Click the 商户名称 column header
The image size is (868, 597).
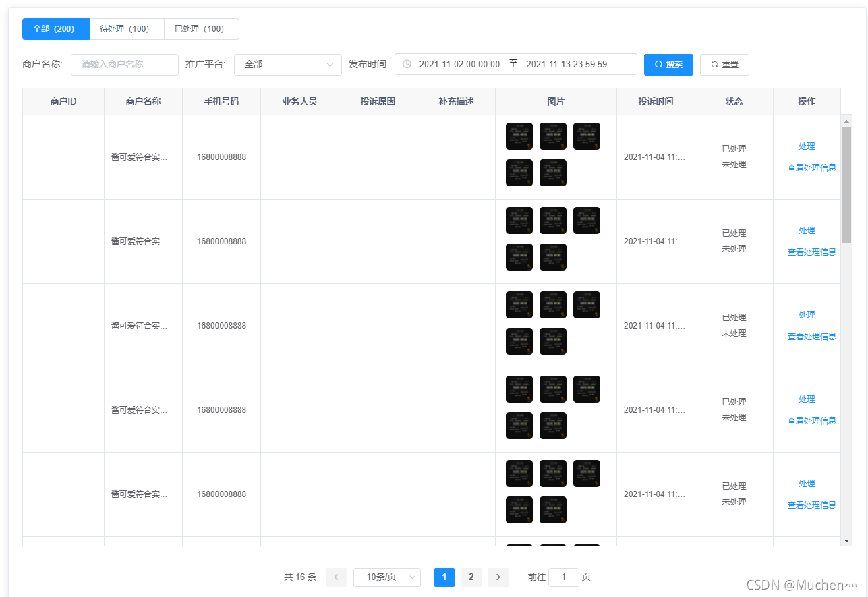[x=143, y=102]
